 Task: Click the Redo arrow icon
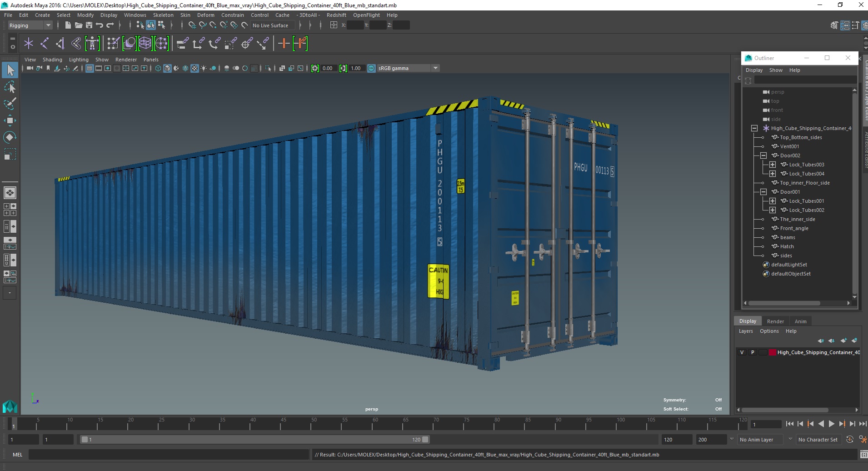[110, 25]
